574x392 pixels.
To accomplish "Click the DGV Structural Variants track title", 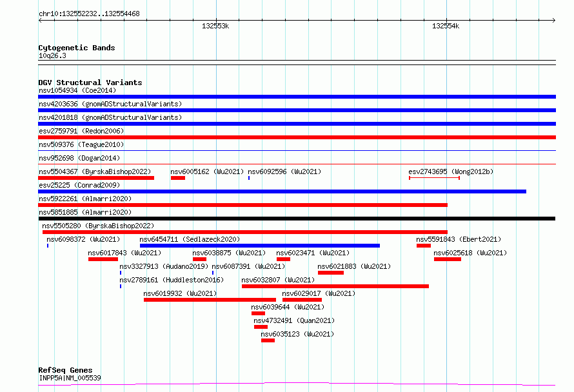I will [x=90, y=83].
